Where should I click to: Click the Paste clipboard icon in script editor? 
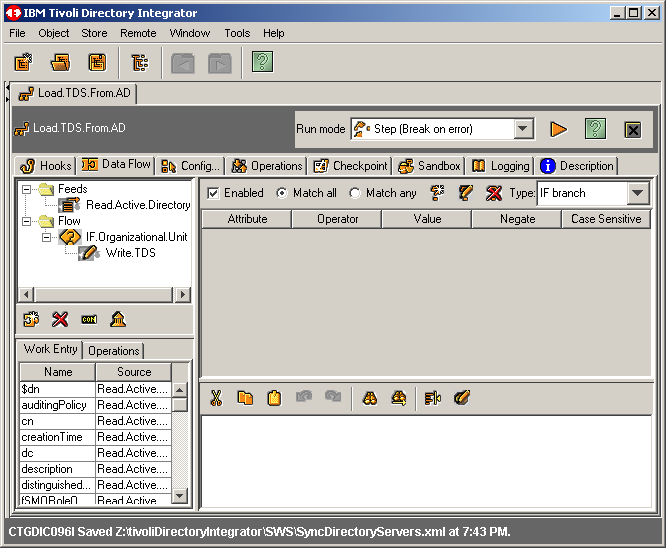(274, 398)
